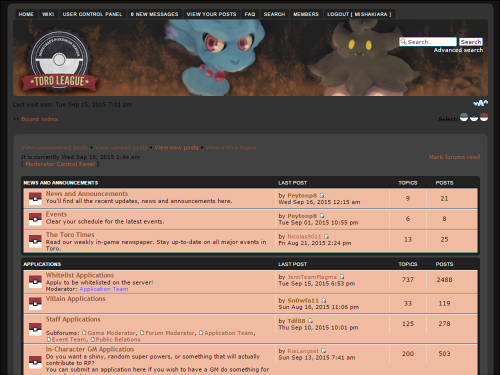Click the Events forum pokeball icon
Image resolution: width=500 pixels, height=375 pixels.
35,219
